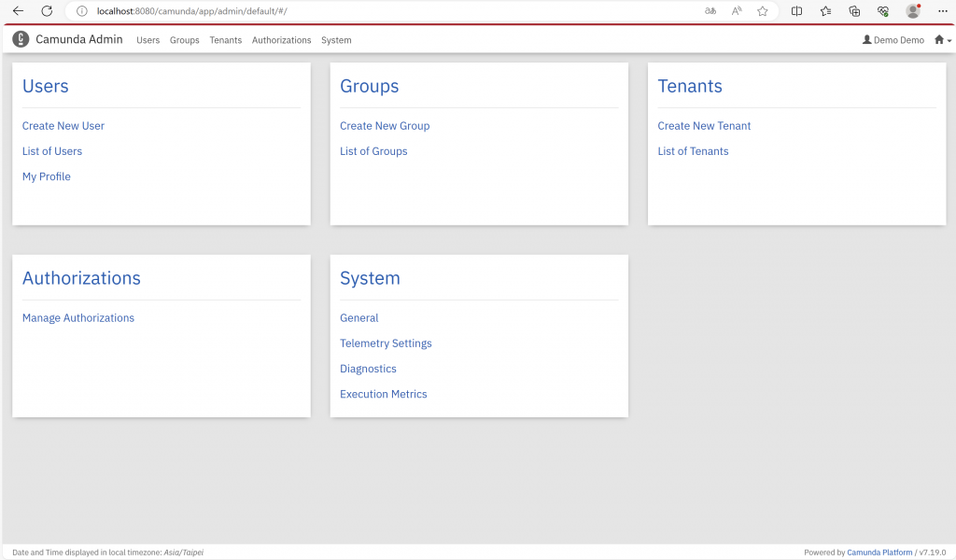
Task: Go back using browser back arrow
Action: pyautogui.click(x=19, y=11)
